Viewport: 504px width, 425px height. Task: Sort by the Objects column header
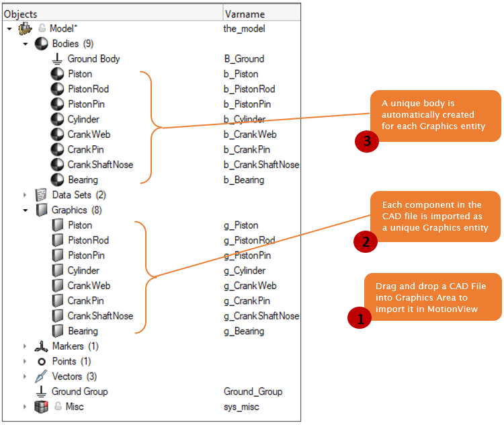click(108, 13)
